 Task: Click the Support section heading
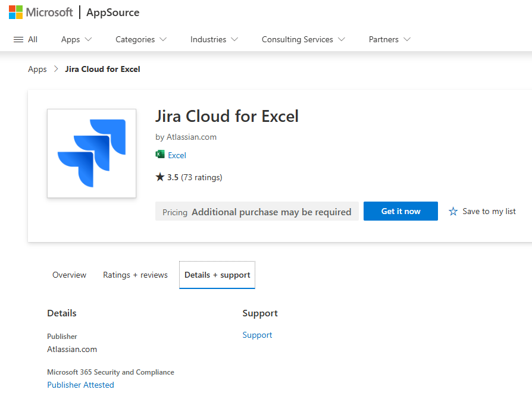pos(260,313)
